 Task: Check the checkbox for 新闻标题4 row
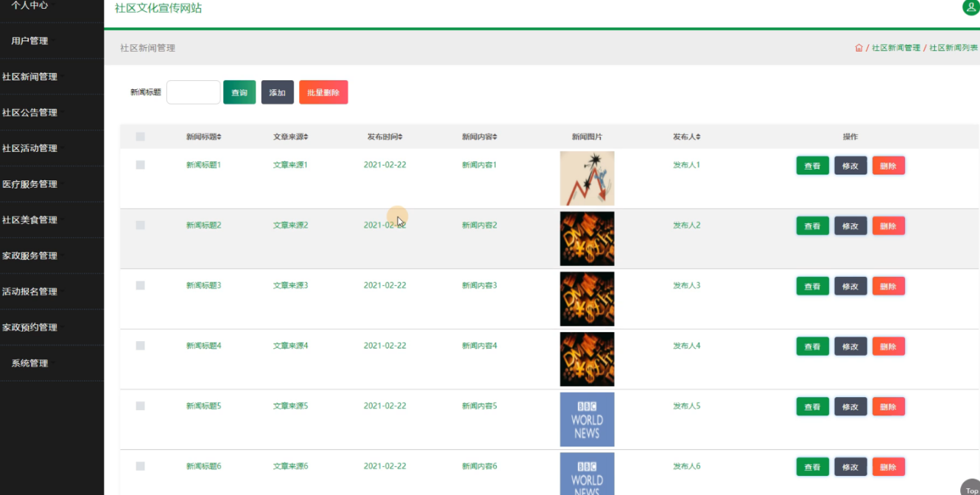click(x=141, y=346)
